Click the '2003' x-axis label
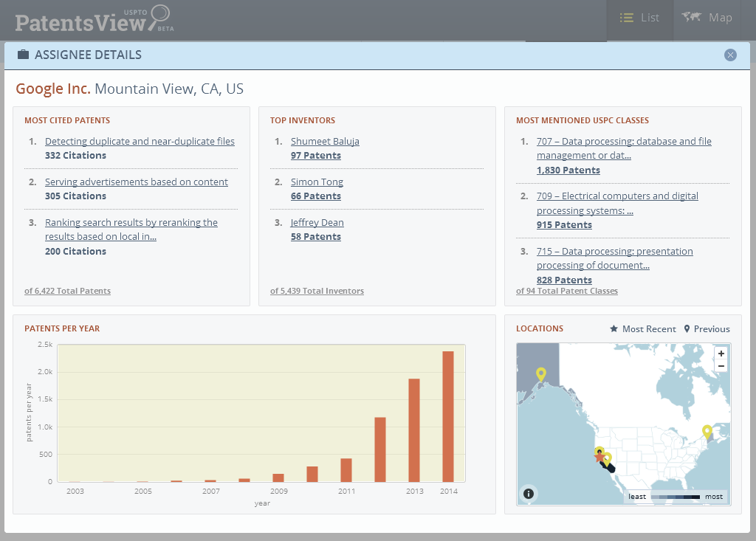 click(75, 491)
